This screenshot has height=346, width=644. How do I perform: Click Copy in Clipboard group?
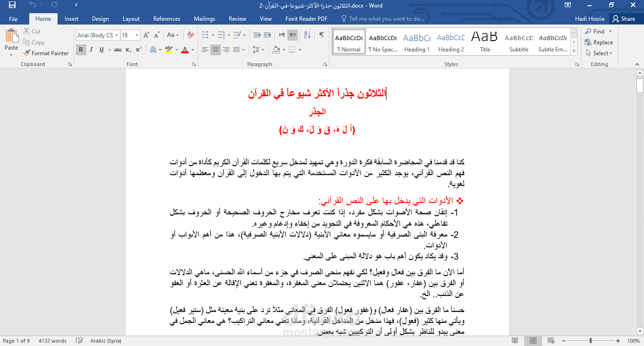33,42
